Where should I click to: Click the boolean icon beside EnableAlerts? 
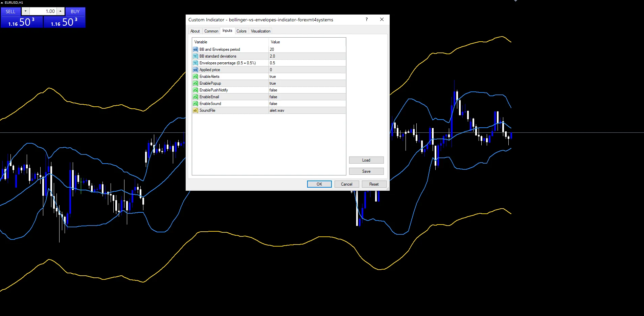(x=195, y=77)
